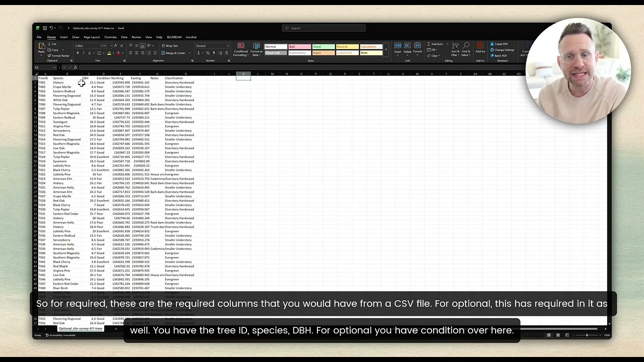Click the Orientation text angle icon
The width and height of the screenshot is (644, 362).
tap(149, 46)
